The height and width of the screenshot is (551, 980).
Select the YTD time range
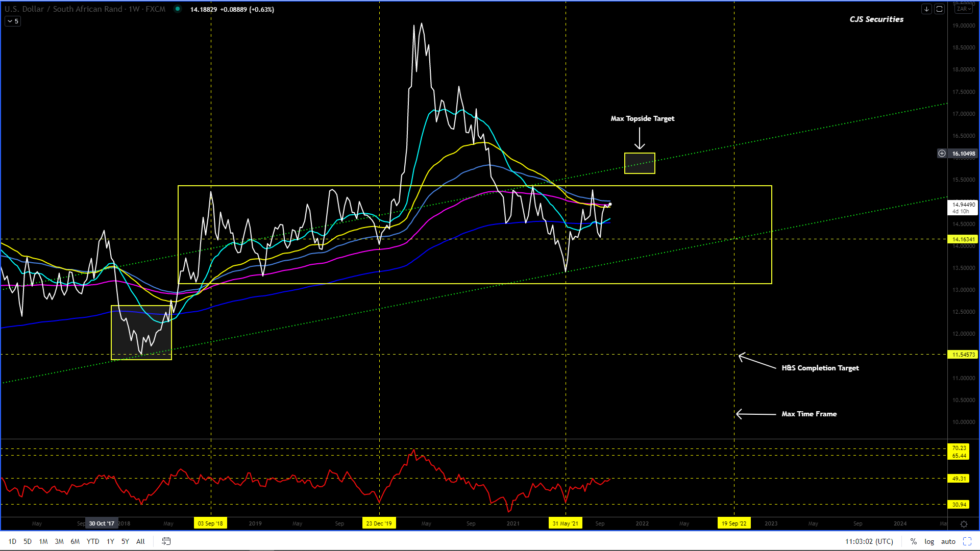[x=92, y=541]
